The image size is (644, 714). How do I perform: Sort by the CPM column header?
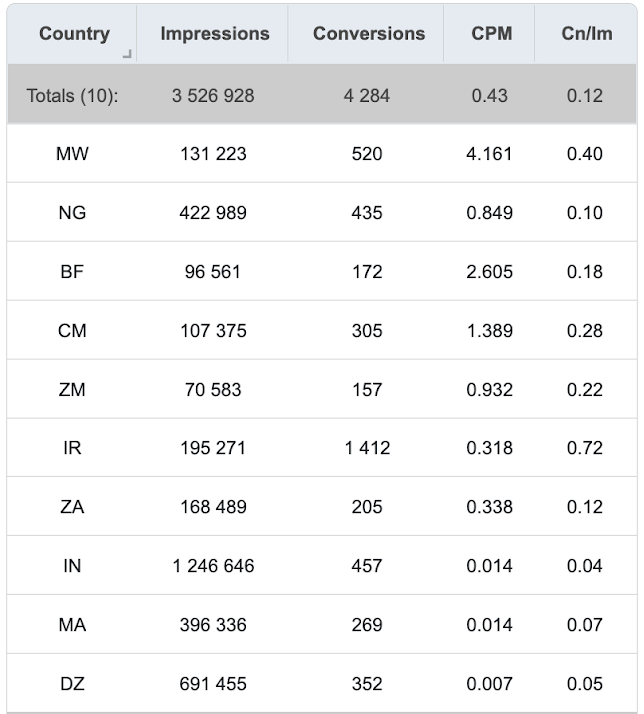[491, 33]
